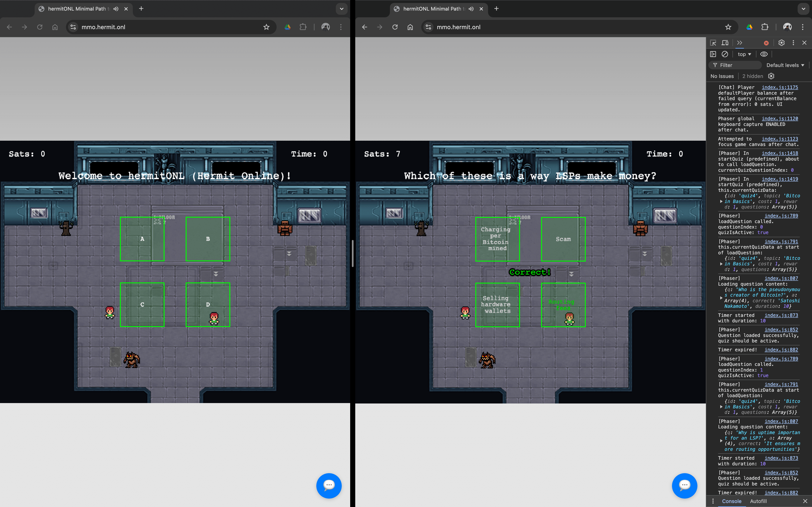
Task: Toggle the live expression eye icon
Action: tap(764, 54)
